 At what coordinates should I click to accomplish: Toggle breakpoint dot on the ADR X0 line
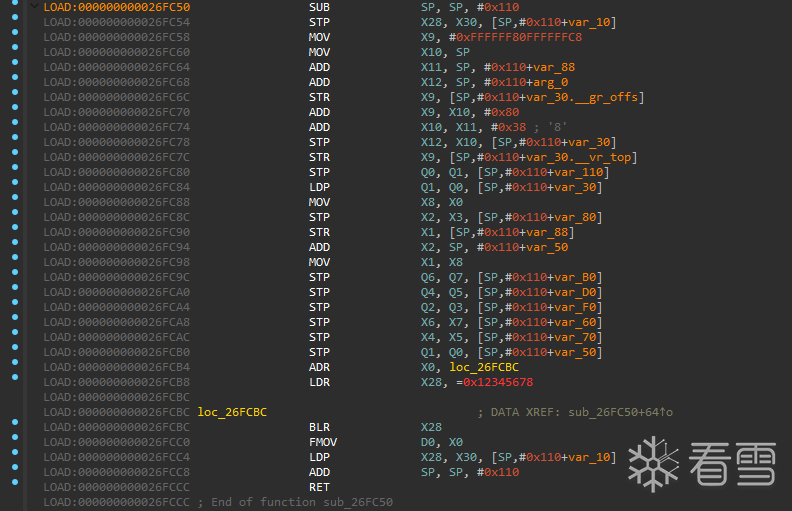(x=15, y=362)
